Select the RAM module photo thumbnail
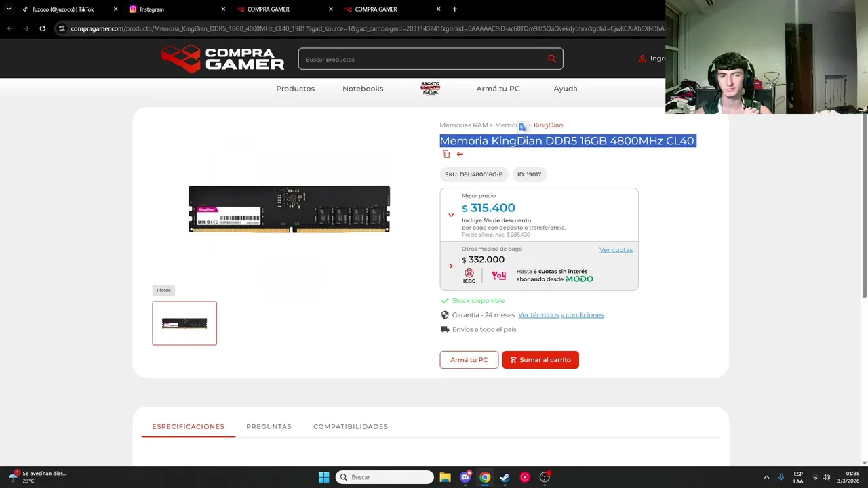 [x=184, y=323]
